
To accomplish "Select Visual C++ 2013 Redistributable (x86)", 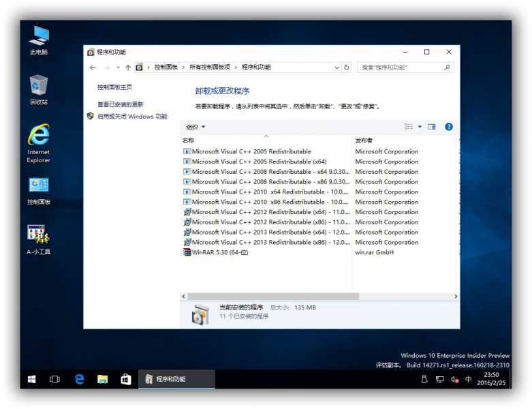I will pyautogui.click(x=266, y=243).
